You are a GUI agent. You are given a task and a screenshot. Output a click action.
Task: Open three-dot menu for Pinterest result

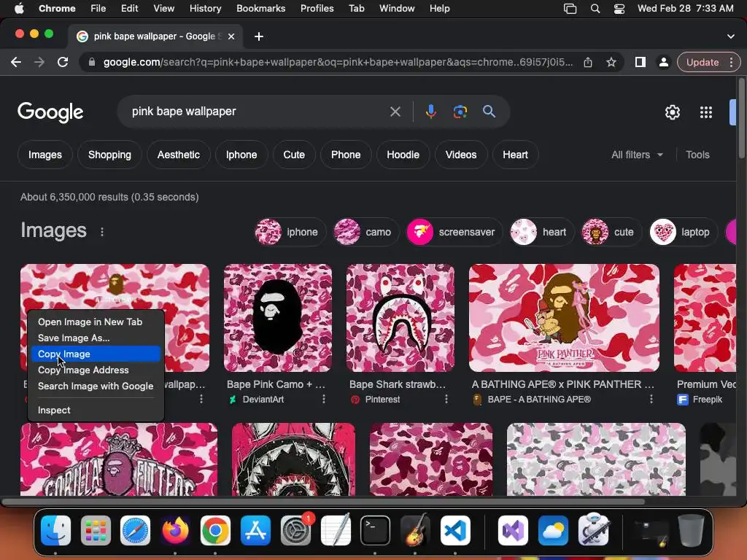pyautogui.click(x=446, y=399)
